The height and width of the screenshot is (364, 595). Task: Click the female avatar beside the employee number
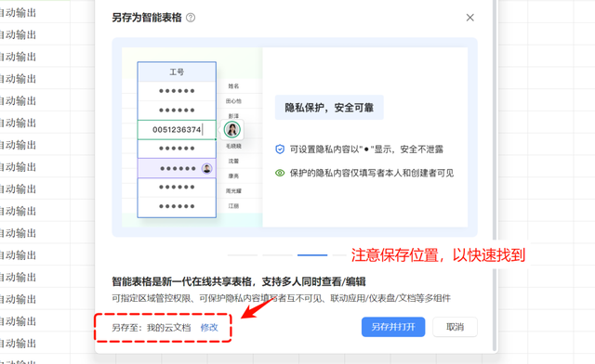[x=231, y=130]
